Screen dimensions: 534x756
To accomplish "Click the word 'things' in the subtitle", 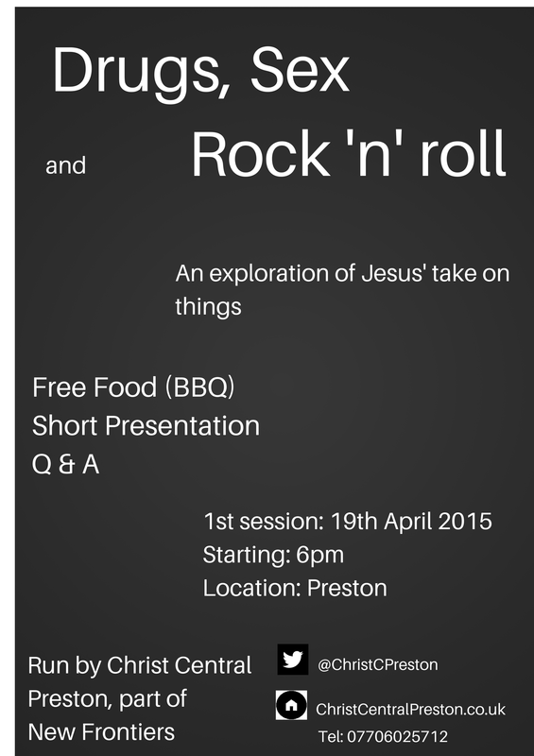I will [x=208, y=307].
